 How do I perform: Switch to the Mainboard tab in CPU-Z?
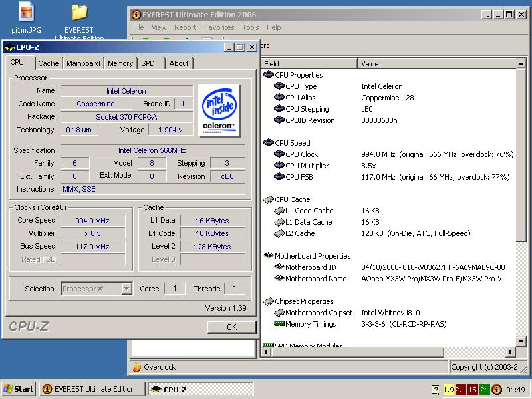pos(83,63)
